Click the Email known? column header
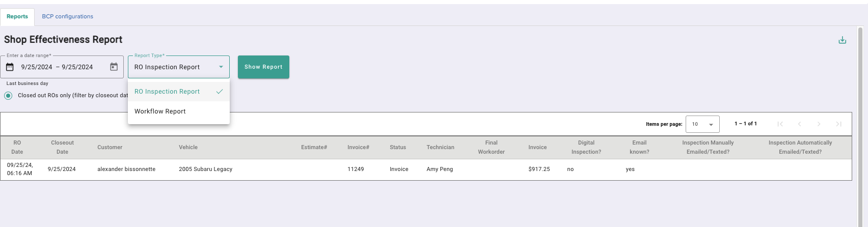 coord(639,147)
